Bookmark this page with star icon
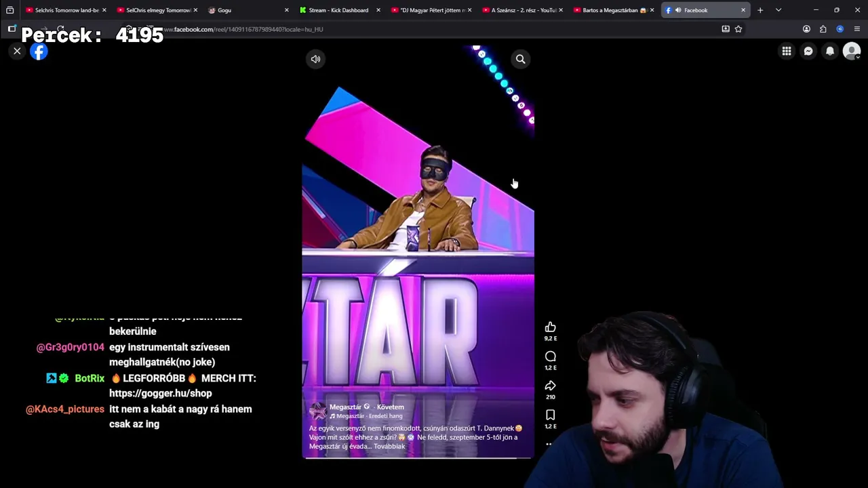Screen dimensions: 868x488 pos(738,29)
